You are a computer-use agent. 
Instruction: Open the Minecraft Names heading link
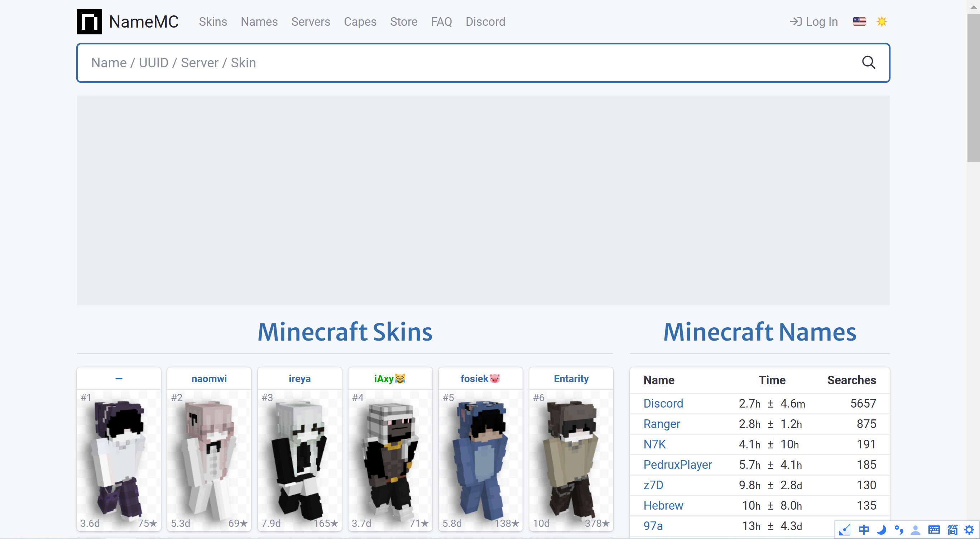coord(760,332)
